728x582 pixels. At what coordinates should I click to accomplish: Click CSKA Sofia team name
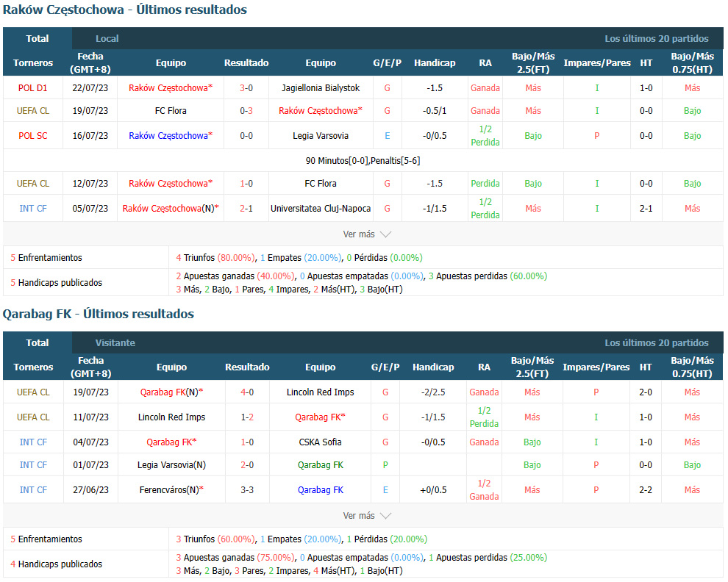point(321,442)
